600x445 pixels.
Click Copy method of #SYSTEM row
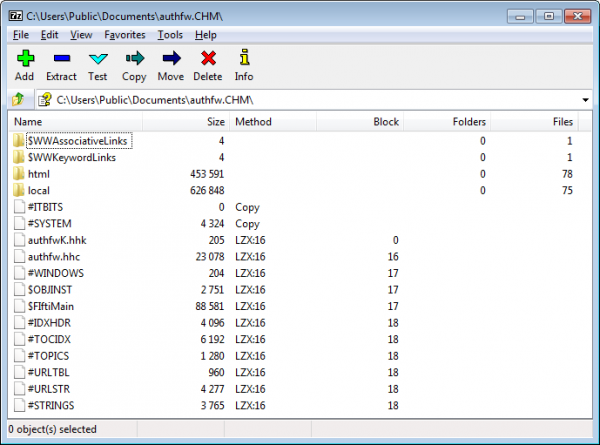(x=247, y=224)
